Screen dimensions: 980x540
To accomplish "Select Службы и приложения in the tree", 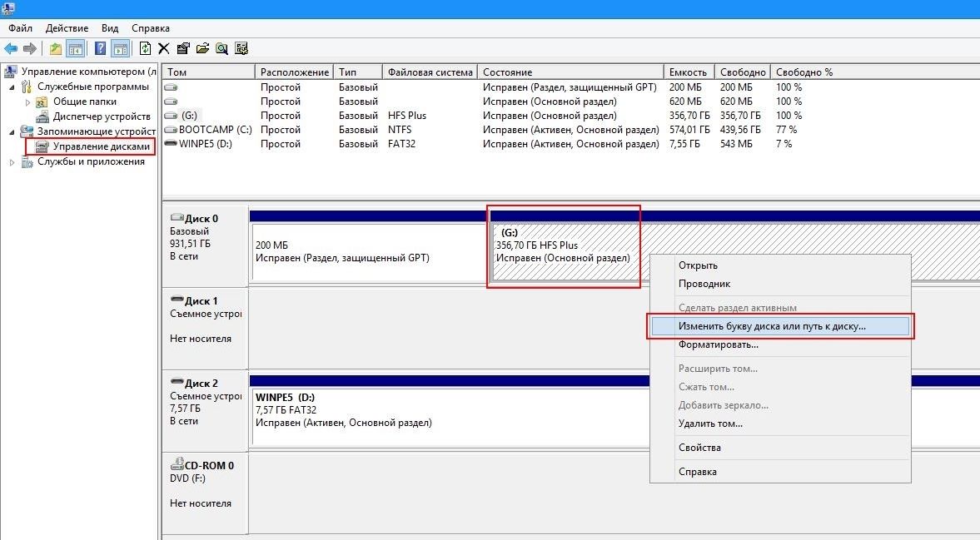I will click(91, 161).
